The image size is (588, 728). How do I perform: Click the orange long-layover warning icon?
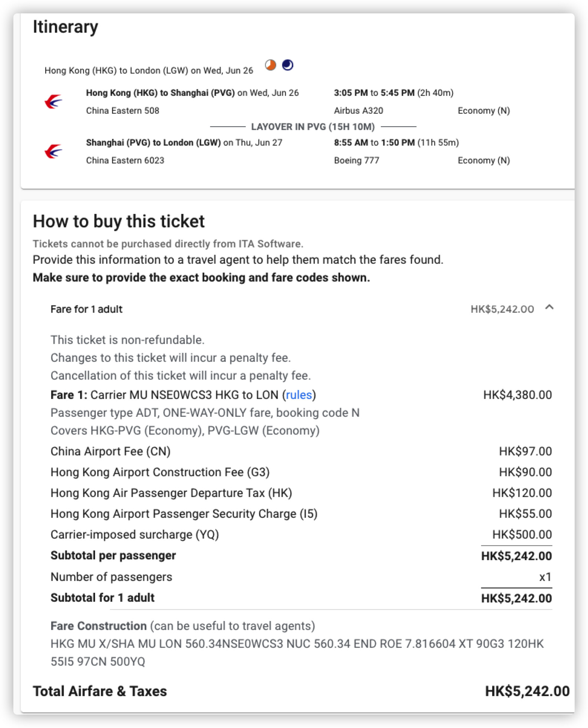pyautogui.click(x=271, y=65)
